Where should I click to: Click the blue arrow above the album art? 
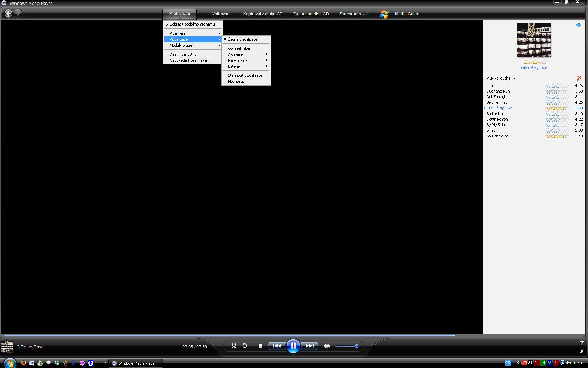click(578, 25)
